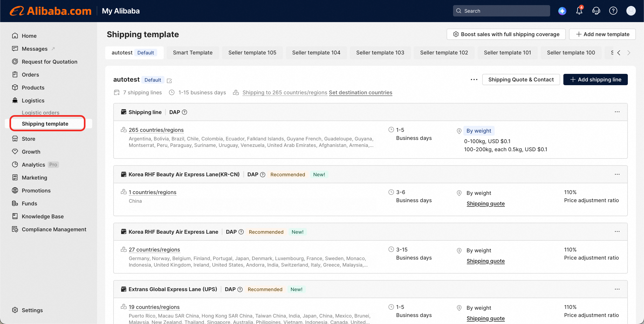
Task: Switch to Smart Template tab
Action: [193, 53]
